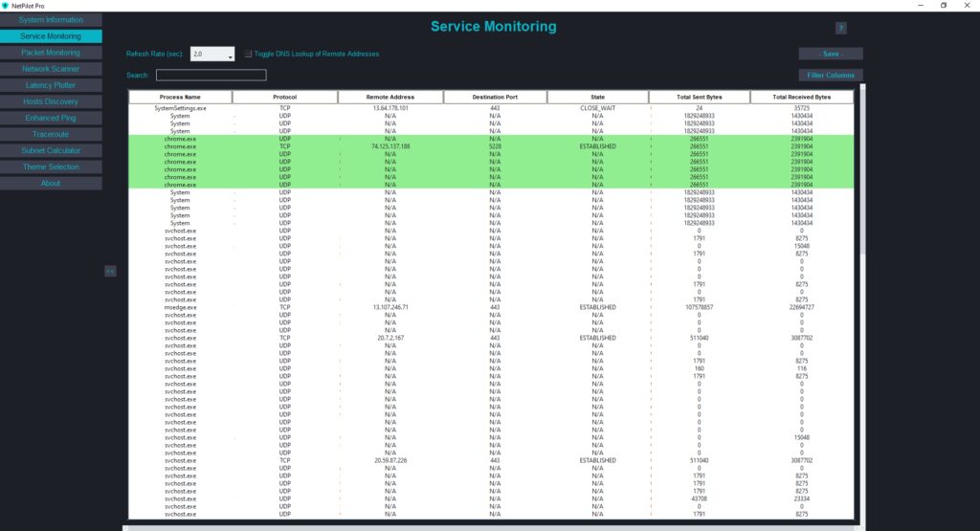Click remote address 20.59.87.226
980x531 pixels.
tap(390, 460)
